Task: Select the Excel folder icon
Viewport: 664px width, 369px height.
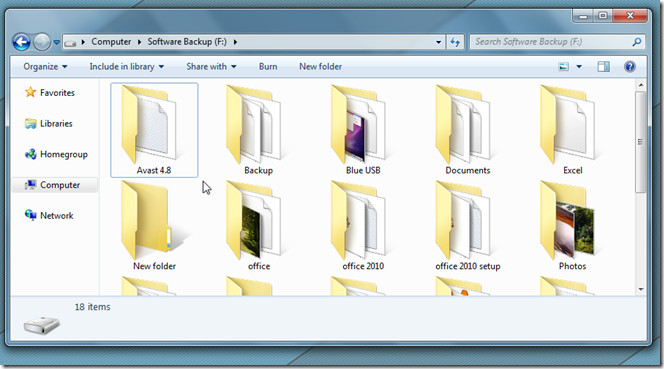Action: tap(568, 125)
